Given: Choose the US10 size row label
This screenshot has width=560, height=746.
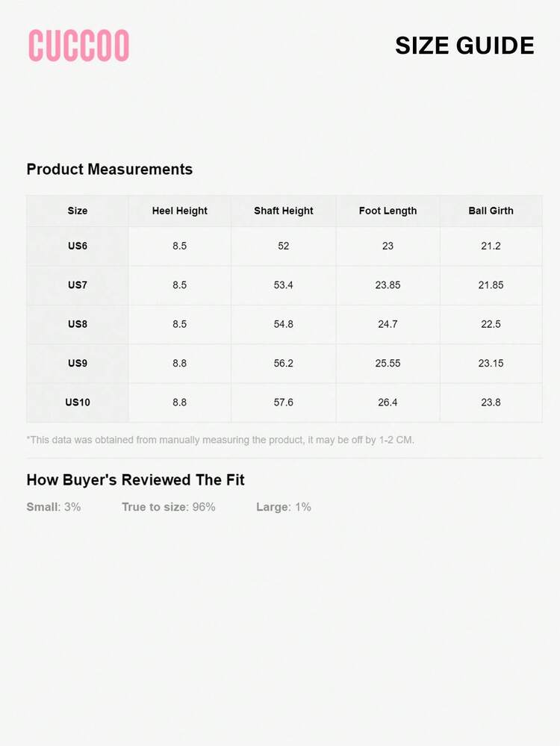Looking at the screenshot, I should pyautogui.click(x=78, y=402).
